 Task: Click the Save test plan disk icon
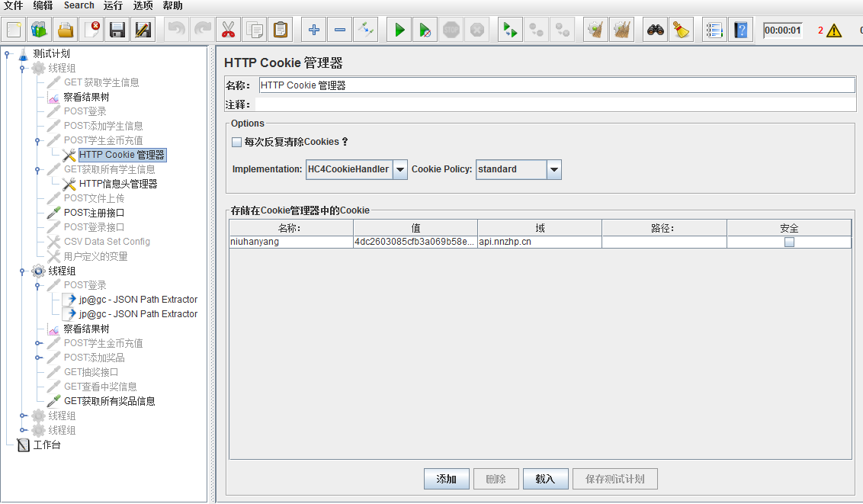click(117, 30)
